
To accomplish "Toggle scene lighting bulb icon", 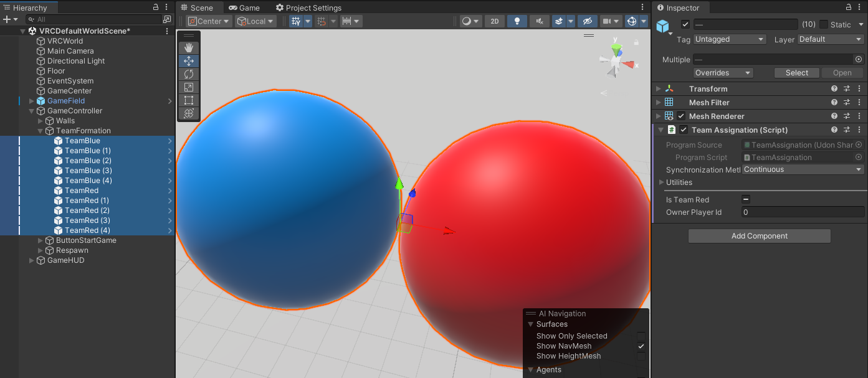I will click(517, 21).
